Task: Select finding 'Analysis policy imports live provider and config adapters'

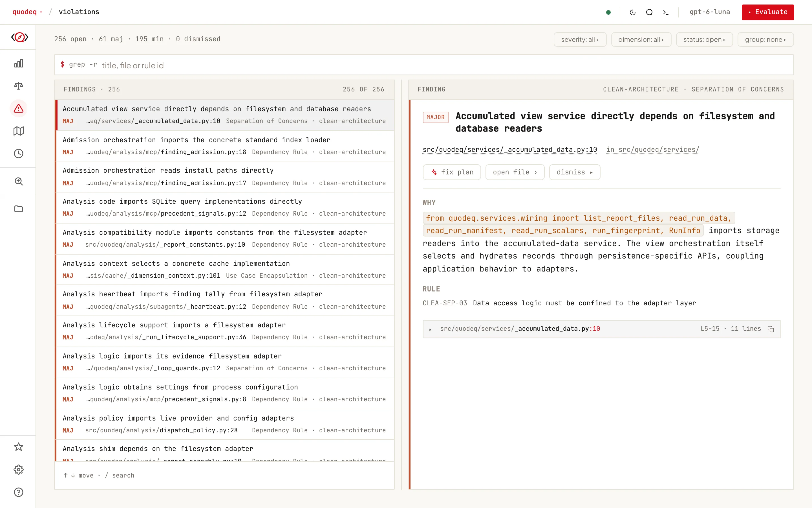Action: (x=224, y=424)
